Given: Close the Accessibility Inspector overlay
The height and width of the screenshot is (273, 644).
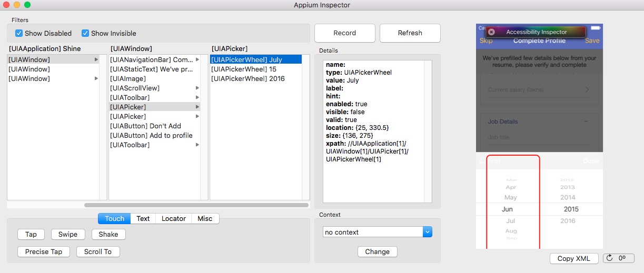Looking at the screenshot, I should coord(491,32).
